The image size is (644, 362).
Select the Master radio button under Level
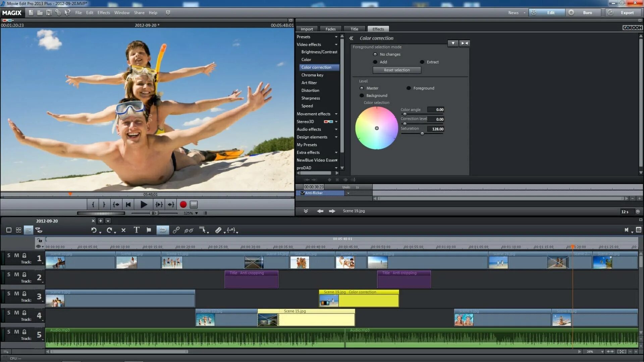tap(362, 88)
